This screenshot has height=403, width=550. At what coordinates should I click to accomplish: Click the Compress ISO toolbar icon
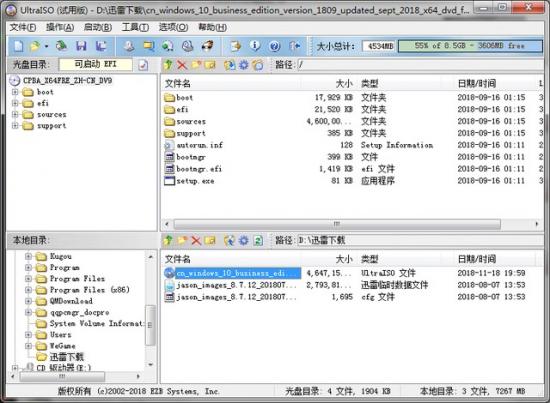pos(149,46)
